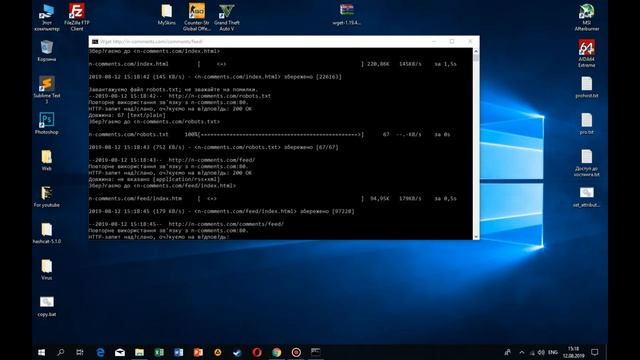Select the wget-1.19.4 archive icon
The height and width of the screenshot is (360, 640).
tap(347, 15)
